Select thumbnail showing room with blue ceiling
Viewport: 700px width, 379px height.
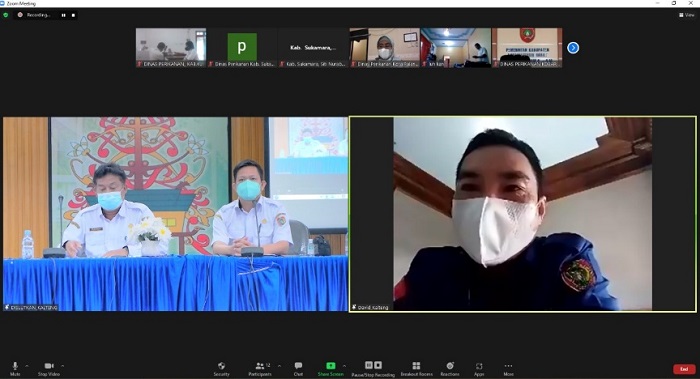click(456, 48)
